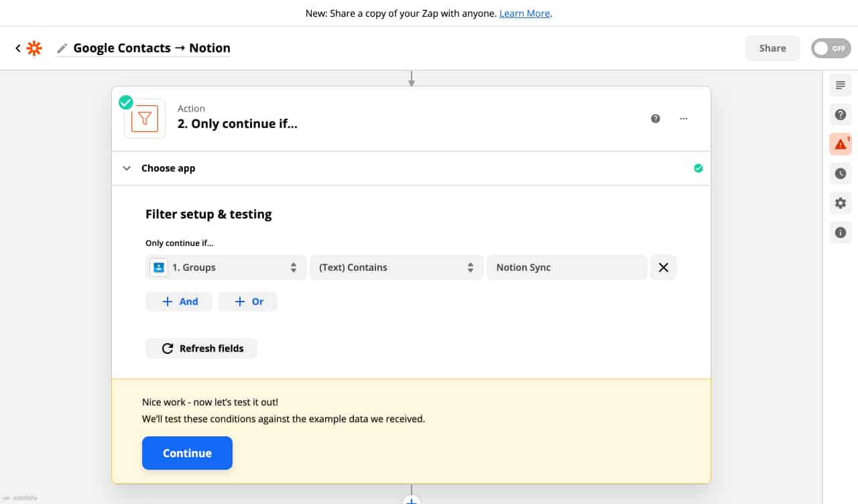Collapse the Choose app section
The height and width of the screenshot is (504, 858).
127,168
